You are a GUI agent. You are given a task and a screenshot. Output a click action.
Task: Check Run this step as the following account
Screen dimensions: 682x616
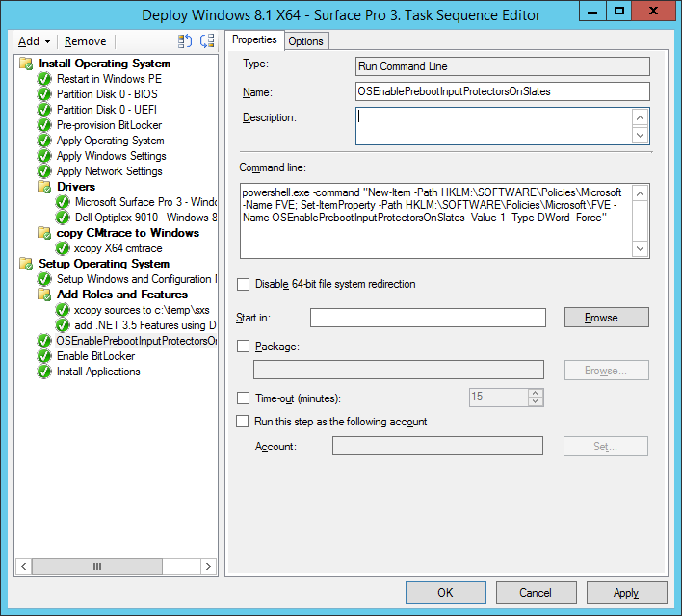click(243, 422)
